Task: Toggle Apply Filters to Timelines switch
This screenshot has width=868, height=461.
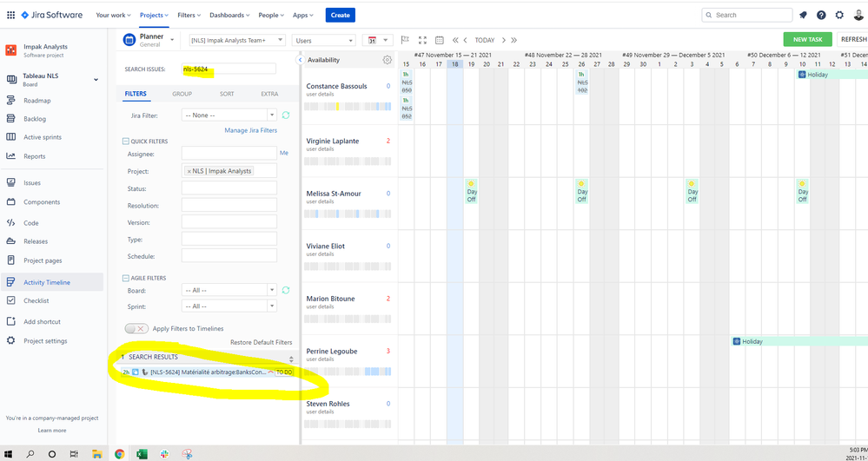Action: pyautogui.click(x=136, y=329)
